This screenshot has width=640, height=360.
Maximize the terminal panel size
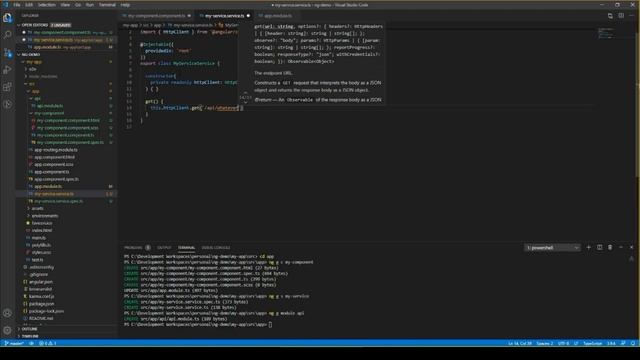click(621, 247)
